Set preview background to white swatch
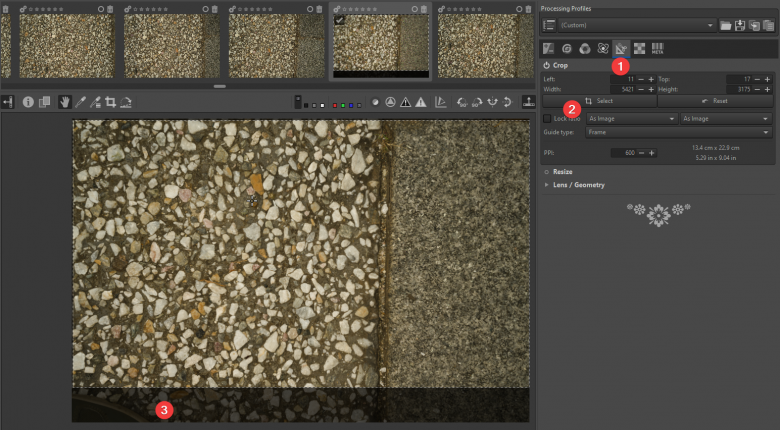The image size is (780, 430). click(322, 106)
